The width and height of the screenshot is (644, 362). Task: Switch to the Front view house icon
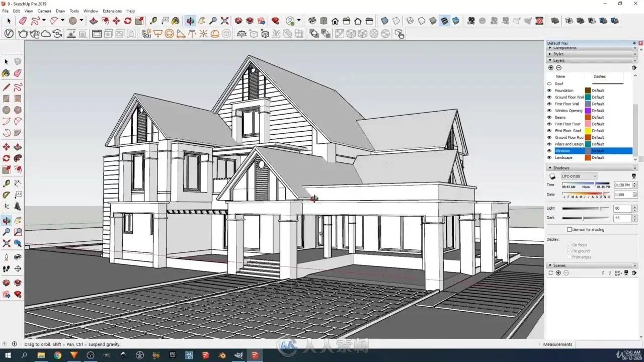335,21
